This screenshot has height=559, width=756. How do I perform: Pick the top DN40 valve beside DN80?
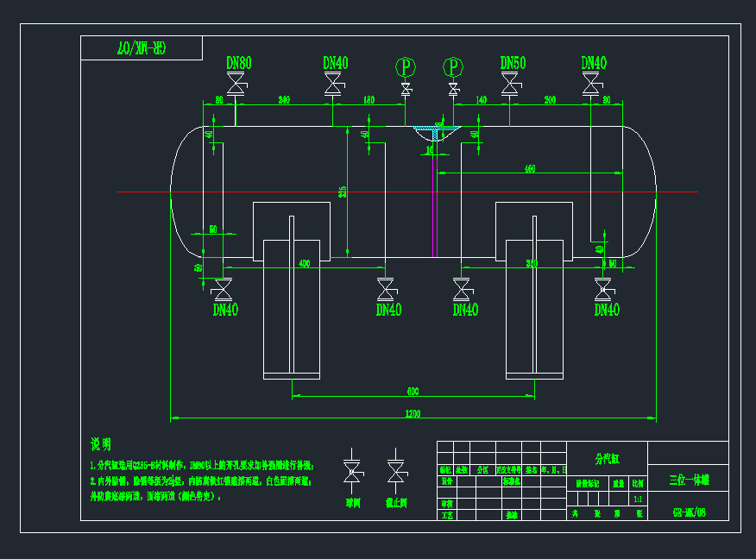pyautogui.click(x=332, y=84)
